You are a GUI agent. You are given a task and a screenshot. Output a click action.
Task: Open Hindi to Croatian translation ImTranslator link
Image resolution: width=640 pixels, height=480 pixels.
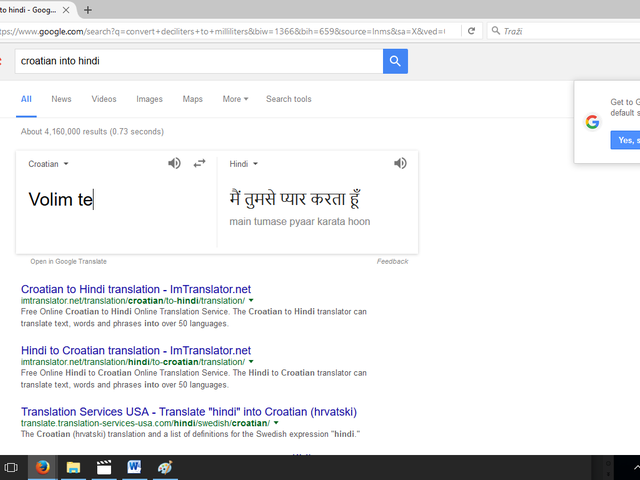[136, 350]
